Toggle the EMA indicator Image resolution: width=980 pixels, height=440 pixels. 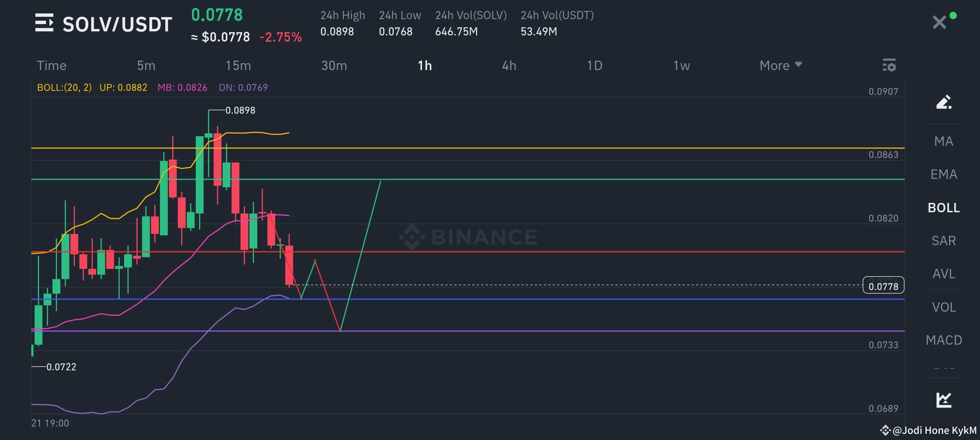click(x=944, y=174)
